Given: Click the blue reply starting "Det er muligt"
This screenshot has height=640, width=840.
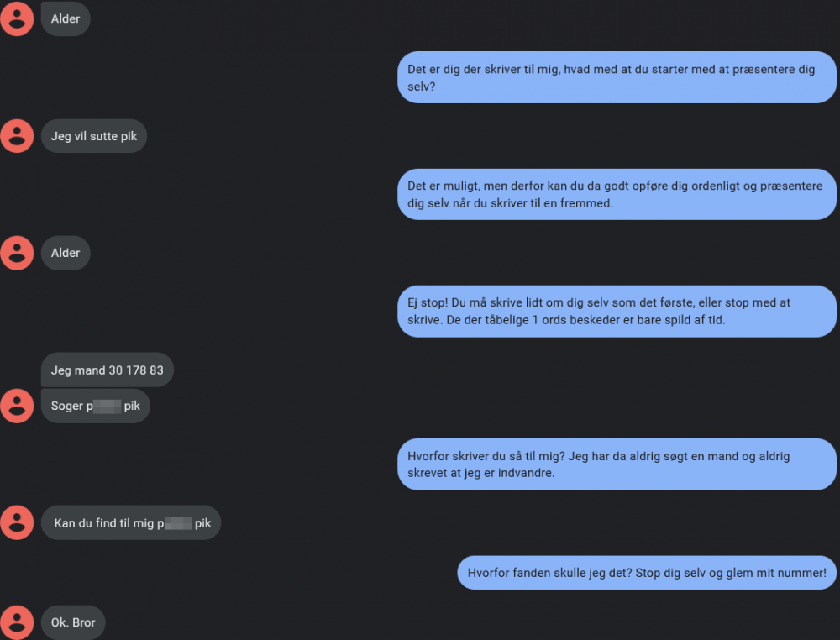Looking at the screenshot, I should tap(617, 194).
